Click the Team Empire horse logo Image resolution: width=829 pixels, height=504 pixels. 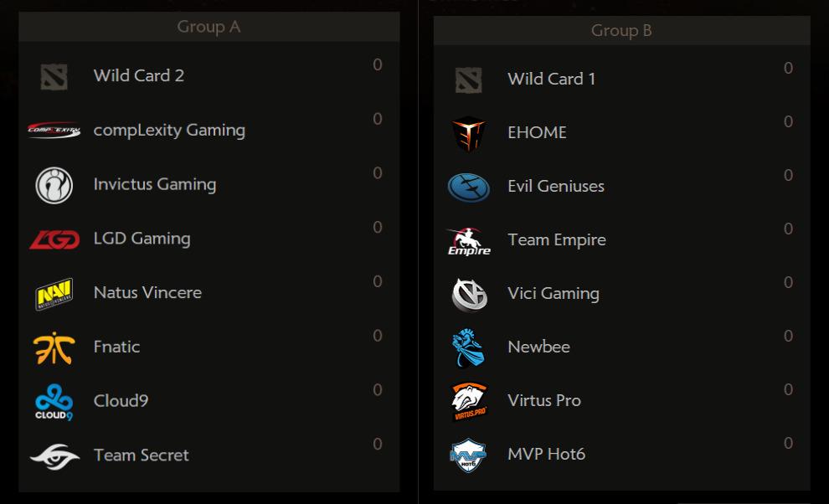coord(468,241)
